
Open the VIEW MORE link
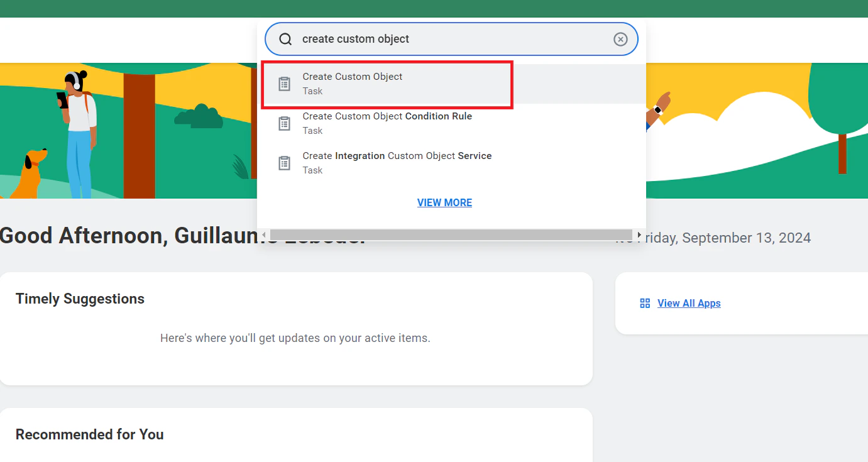click(444, 202)
